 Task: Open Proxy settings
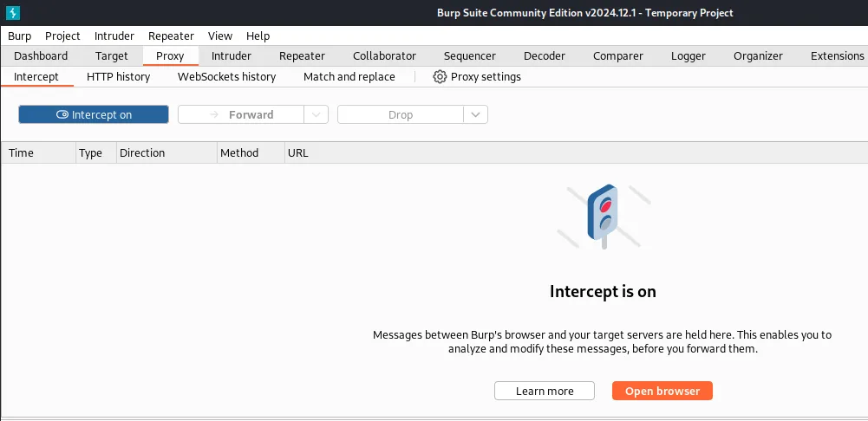[477, 77]
